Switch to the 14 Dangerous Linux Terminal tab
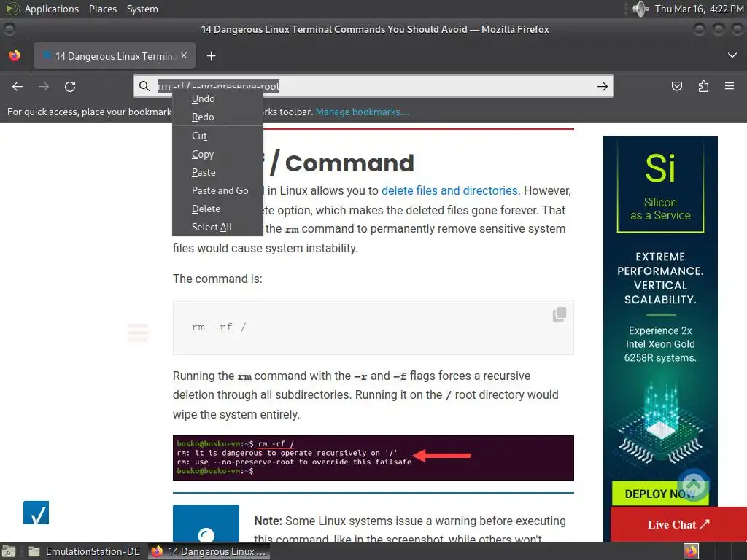This screenshot has width=747, height=560. click(x=115, y=56)
